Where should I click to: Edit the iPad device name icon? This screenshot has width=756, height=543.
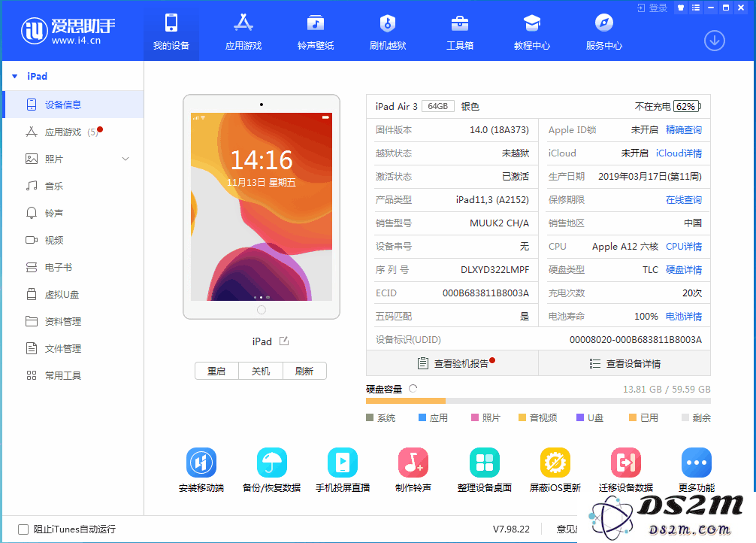click(x=284, y=341)
